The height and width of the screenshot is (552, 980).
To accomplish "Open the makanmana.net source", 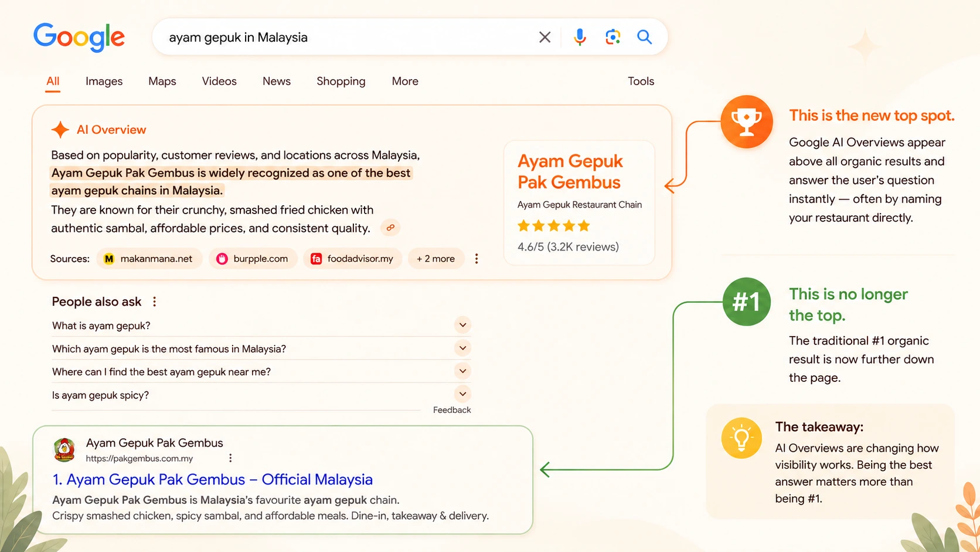I will coord(149,259).
